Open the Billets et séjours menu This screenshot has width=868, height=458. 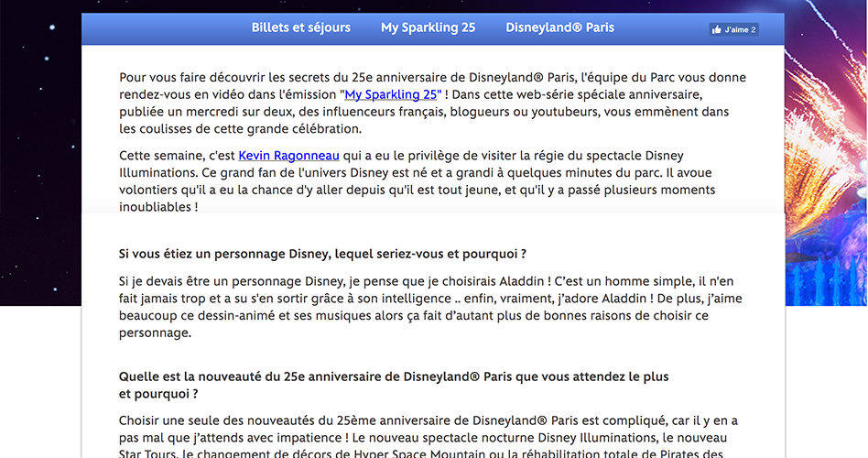tap(300, 27)
